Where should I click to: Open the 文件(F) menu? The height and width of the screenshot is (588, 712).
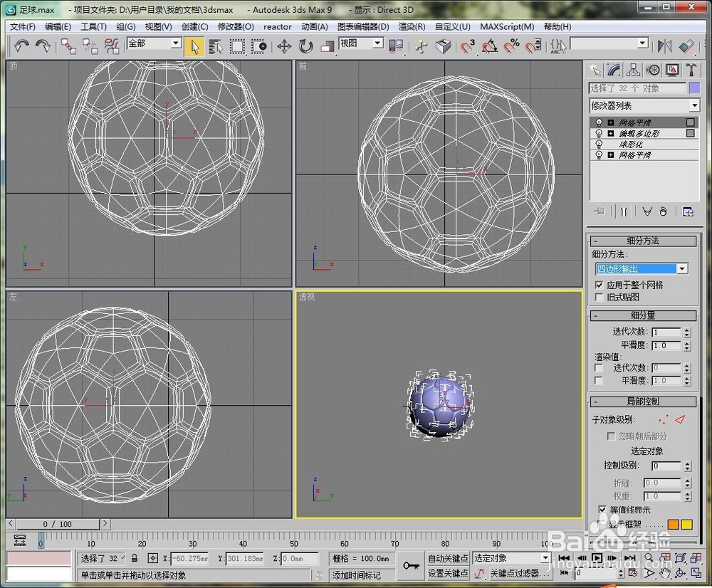coord(22,27)
